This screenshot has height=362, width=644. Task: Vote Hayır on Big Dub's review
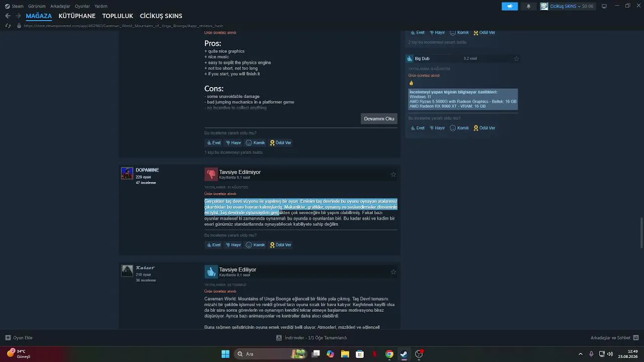[437, 128]
